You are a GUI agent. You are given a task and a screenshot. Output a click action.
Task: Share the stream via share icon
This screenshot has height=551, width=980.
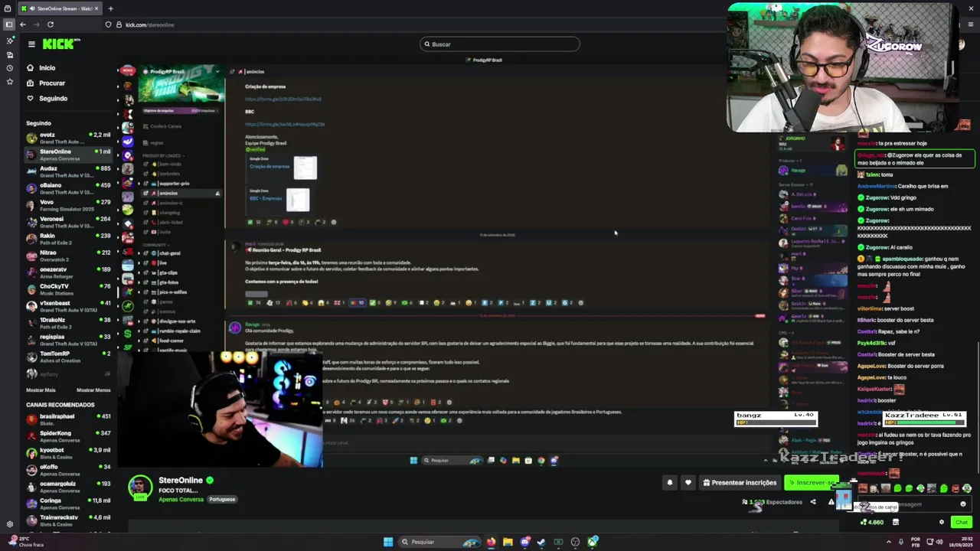(x=813, y=502)
